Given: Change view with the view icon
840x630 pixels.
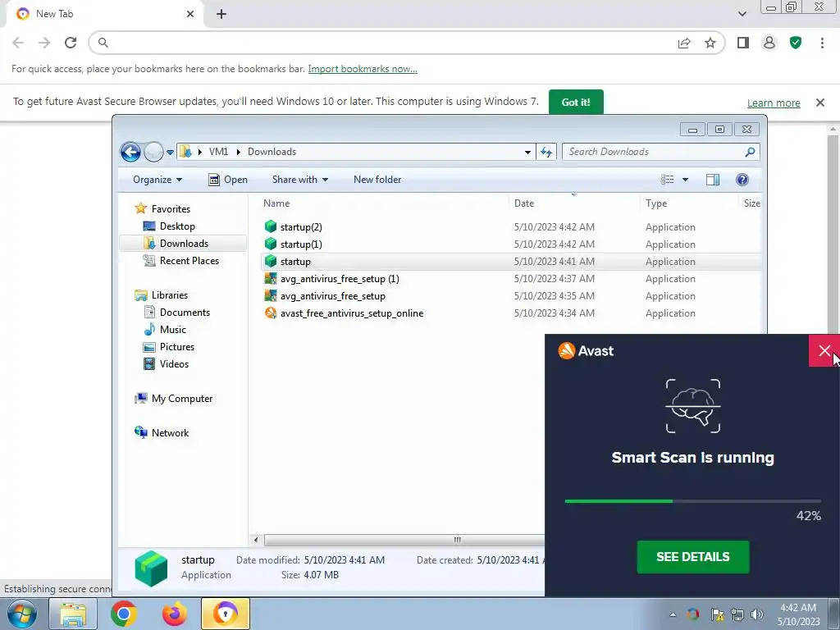Looking at the screenshot, I should click(x=668, y=180).
